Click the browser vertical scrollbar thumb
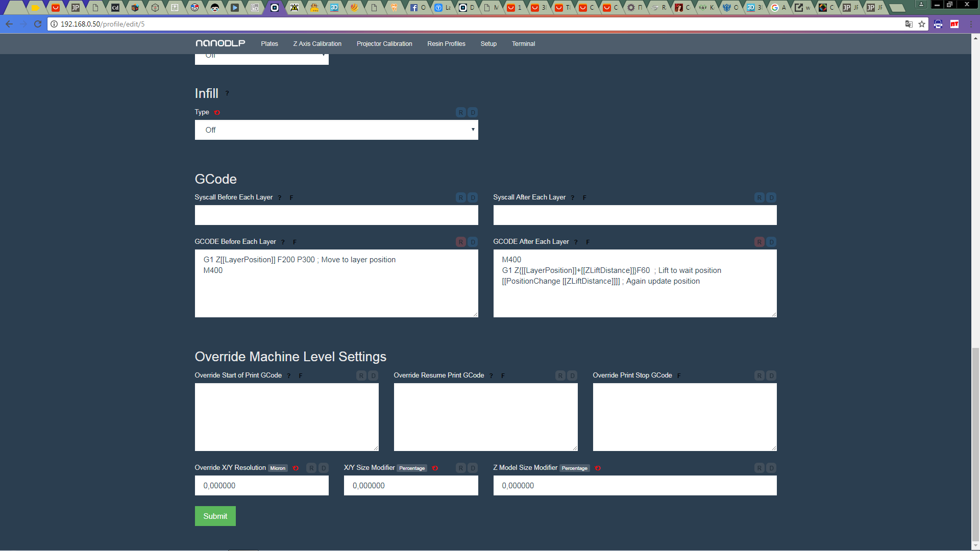 pos(975,444)
